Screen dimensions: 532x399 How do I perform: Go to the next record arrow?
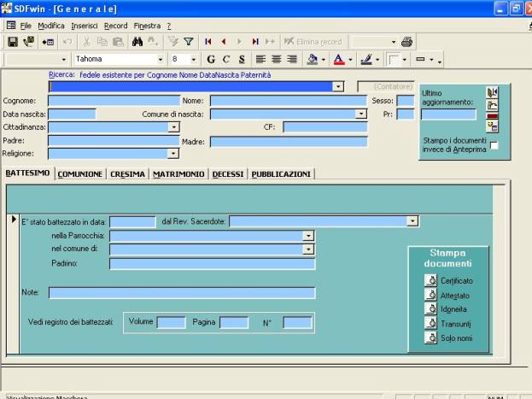pyautogui.click(x=239, y=42)
